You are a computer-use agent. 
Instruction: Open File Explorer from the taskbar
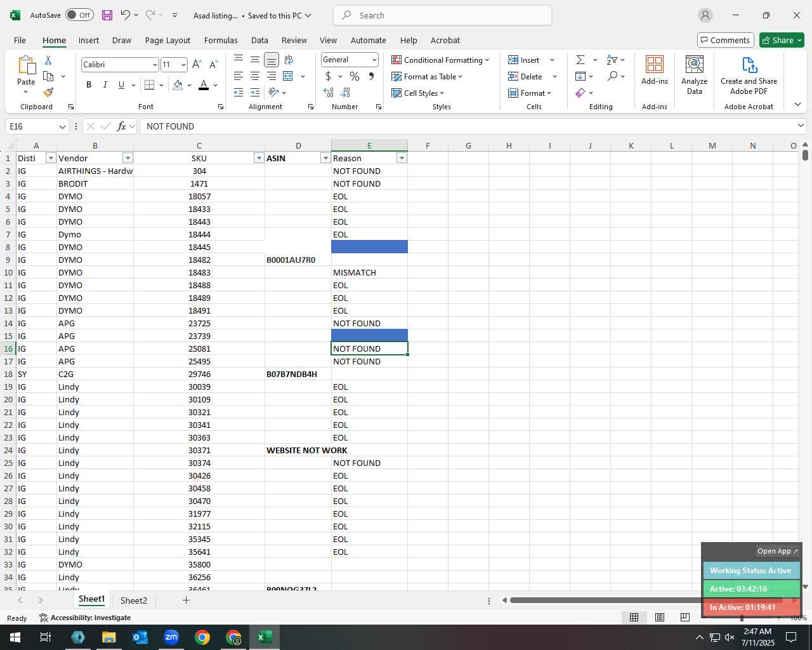(x=109, y=637)
